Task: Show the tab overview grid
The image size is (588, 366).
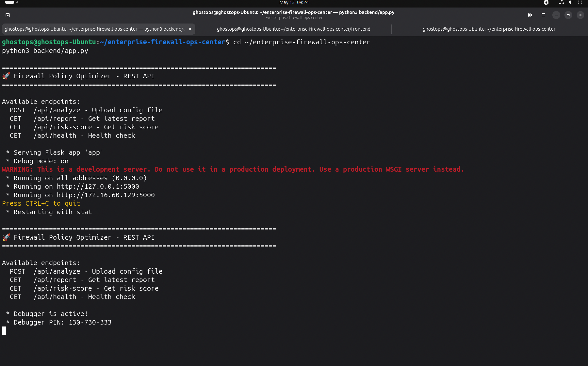Action: pos(530,15)
